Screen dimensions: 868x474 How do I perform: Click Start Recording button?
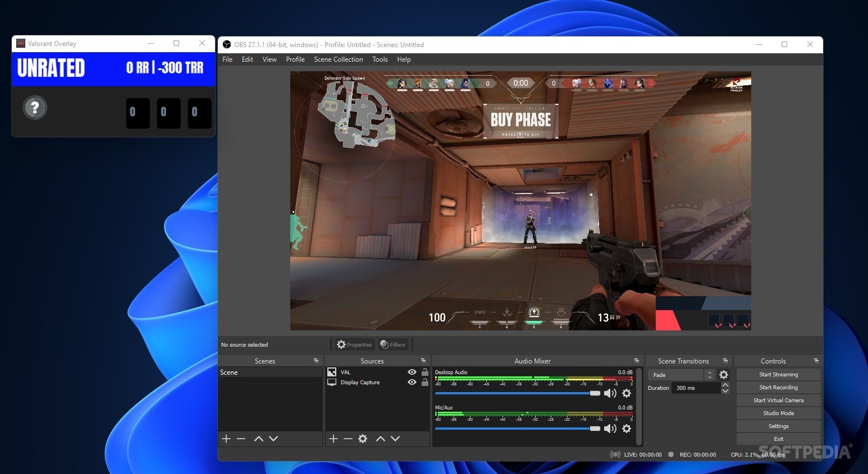pyautogui.click(x=778, y=388)
